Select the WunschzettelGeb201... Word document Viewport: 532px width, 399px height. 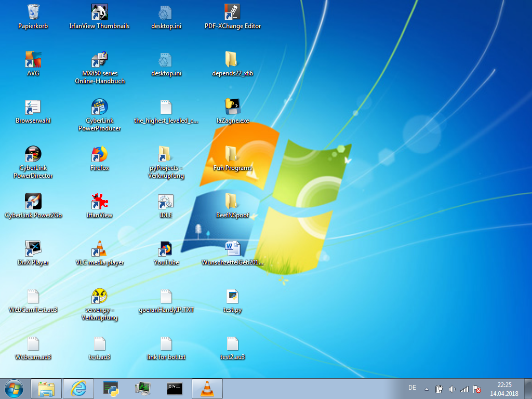(232, 253)
